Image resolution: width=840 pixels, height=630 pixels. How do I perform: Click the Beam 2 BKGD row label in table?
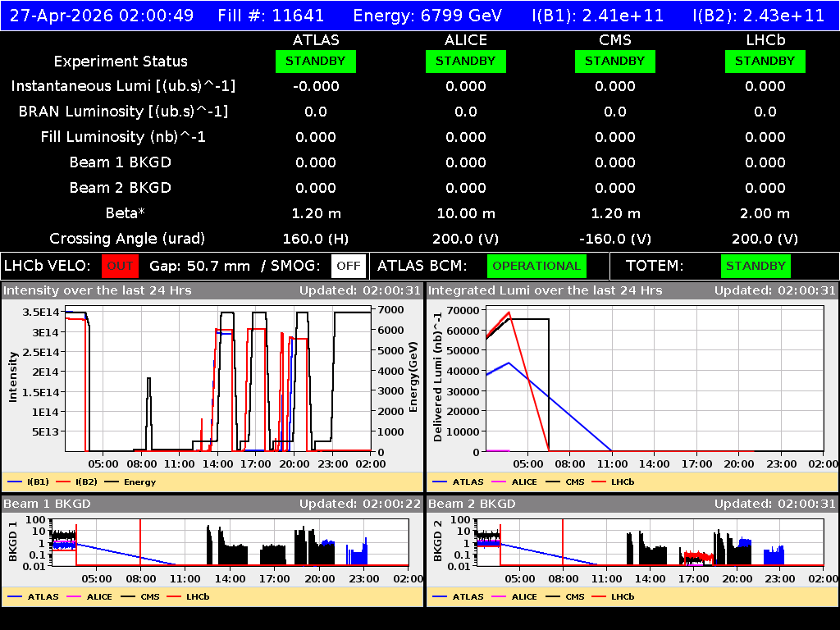[x=121, y=188]
